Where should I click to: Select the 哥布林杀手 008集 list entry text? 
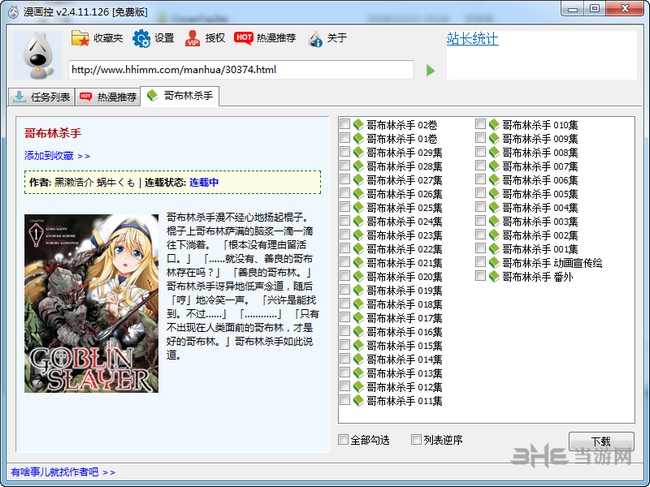(540, 153)
